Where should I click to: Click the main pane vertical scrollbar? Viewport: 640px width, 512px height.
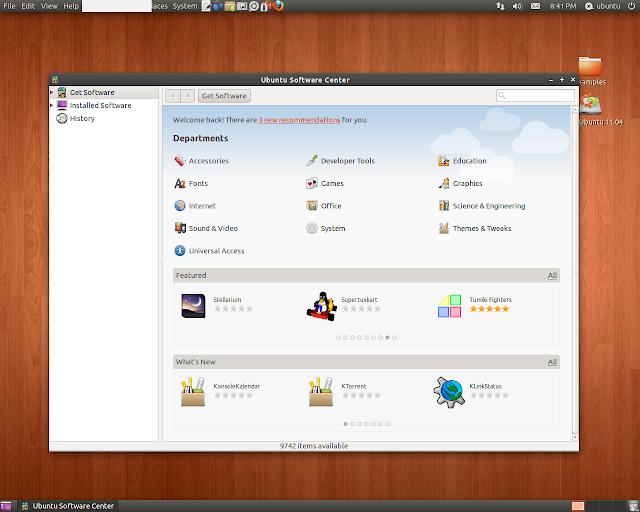pos(575,272)
